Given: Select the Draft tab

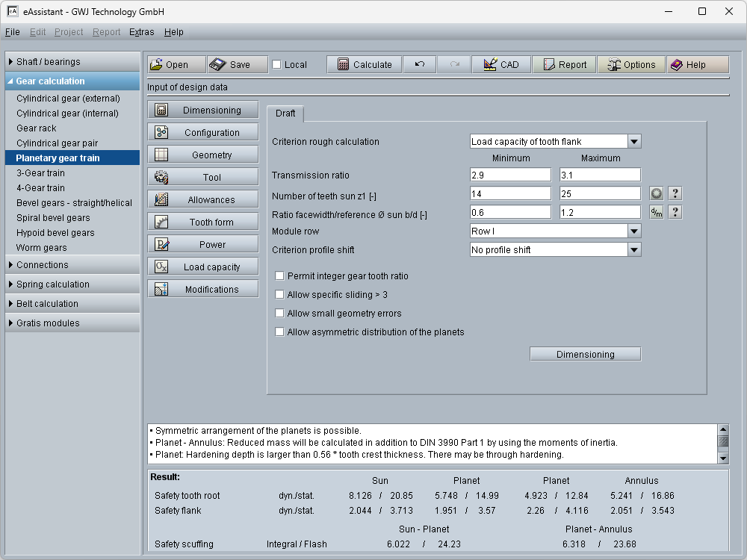Looking at the screenshot, I should 285,113.
